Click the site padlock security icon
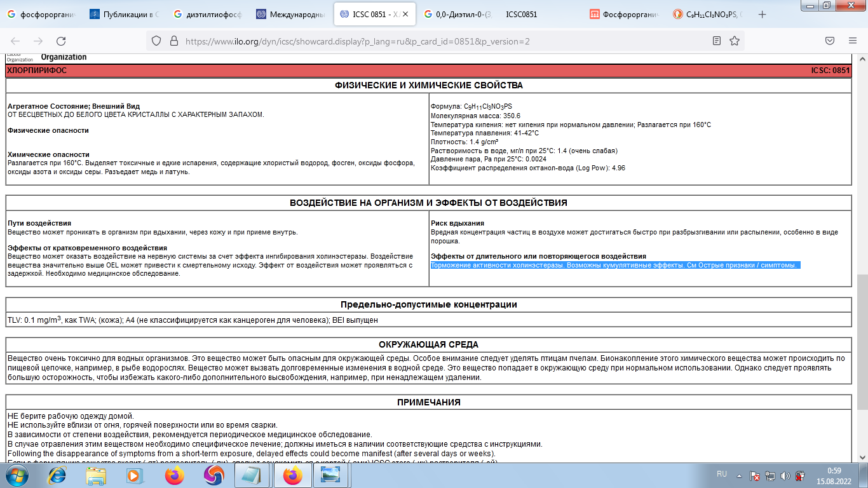This screenshot has width=868, height=488. tap(173, 41)
